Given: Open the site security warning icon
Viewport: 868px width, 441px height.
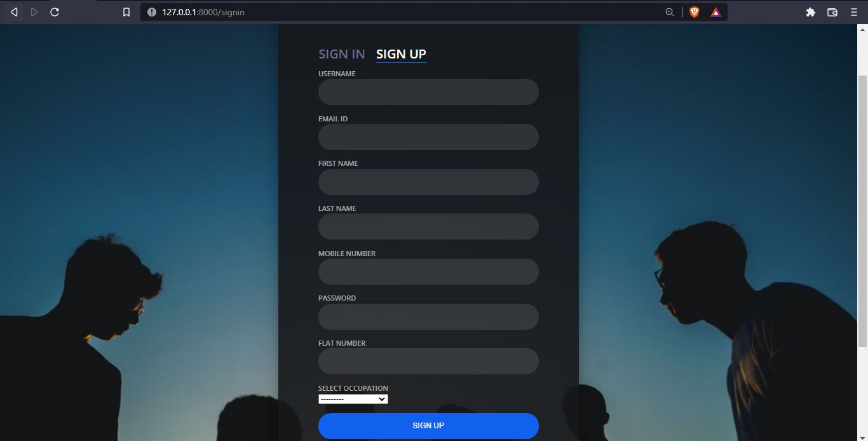Looking at the screenshot, I should point(152,12).
